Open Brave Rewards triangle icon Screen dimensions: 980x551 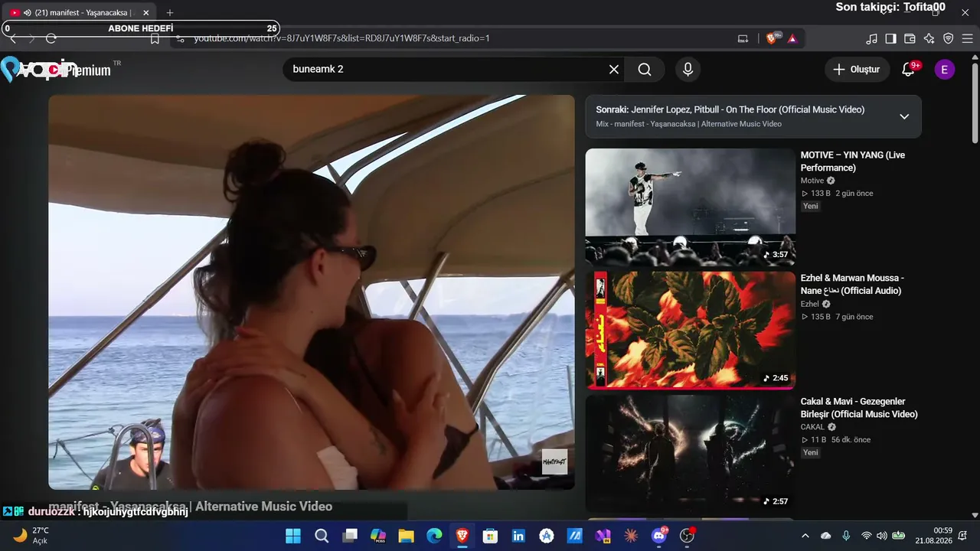[792, 38]
